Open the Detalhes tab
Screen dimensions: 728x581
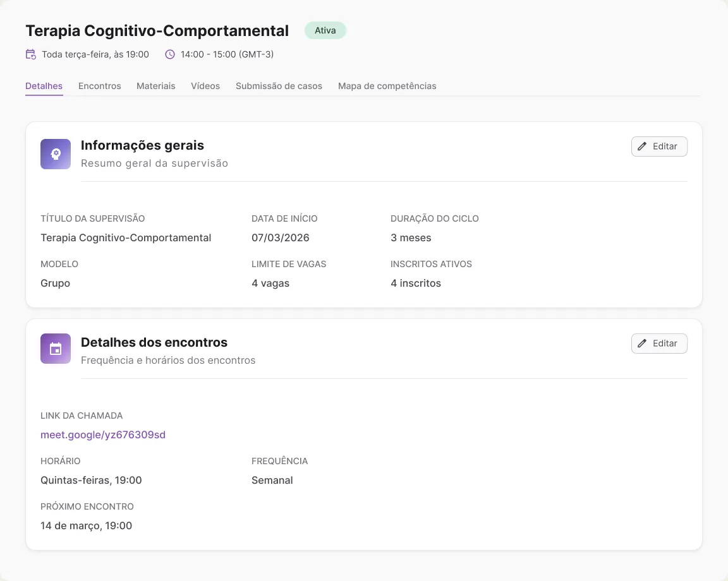click(44, 86)
